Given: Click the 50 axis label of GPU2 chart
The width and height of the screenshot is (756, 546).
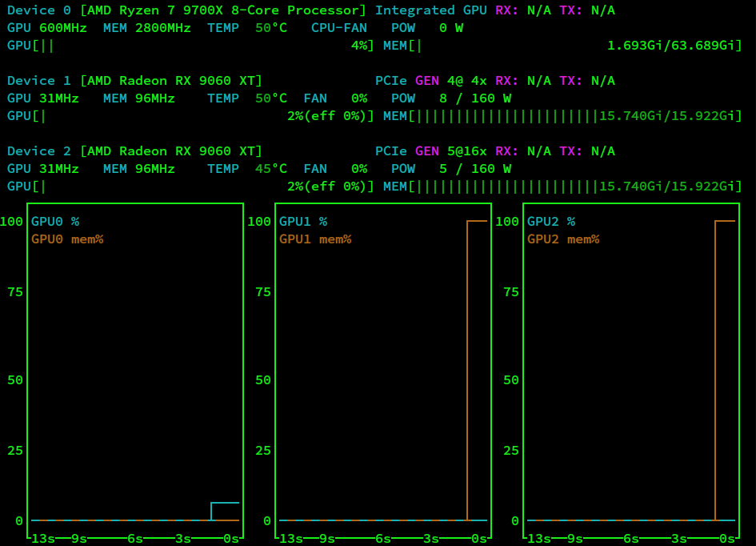Looking at the screenshot, I should point(511,380).
